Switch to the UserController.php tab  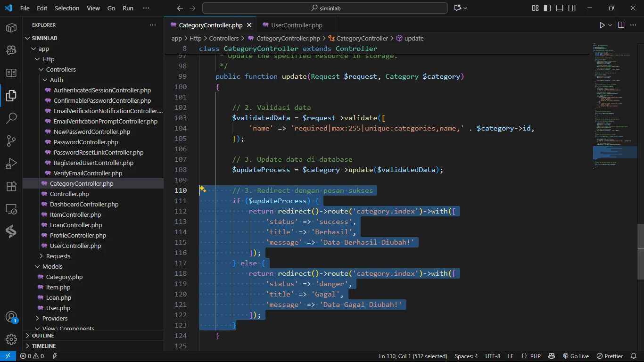pyautogui.click(x=297, y=25)
